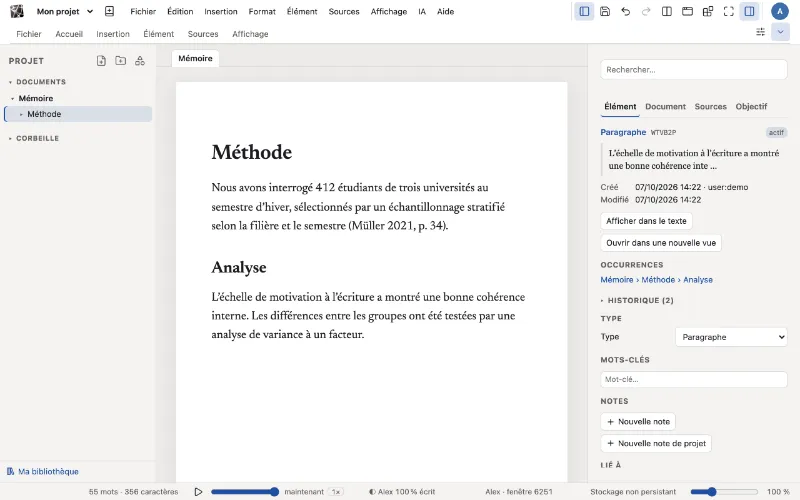Image resolution: width=800 pixels, height=500 pixels.
Task: Click the play button in status bar
Action: coord(198,492)
